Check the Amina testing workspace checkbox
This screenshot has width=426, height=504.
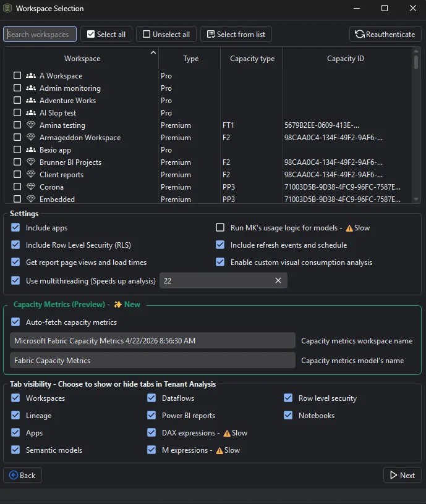(17, 125)
